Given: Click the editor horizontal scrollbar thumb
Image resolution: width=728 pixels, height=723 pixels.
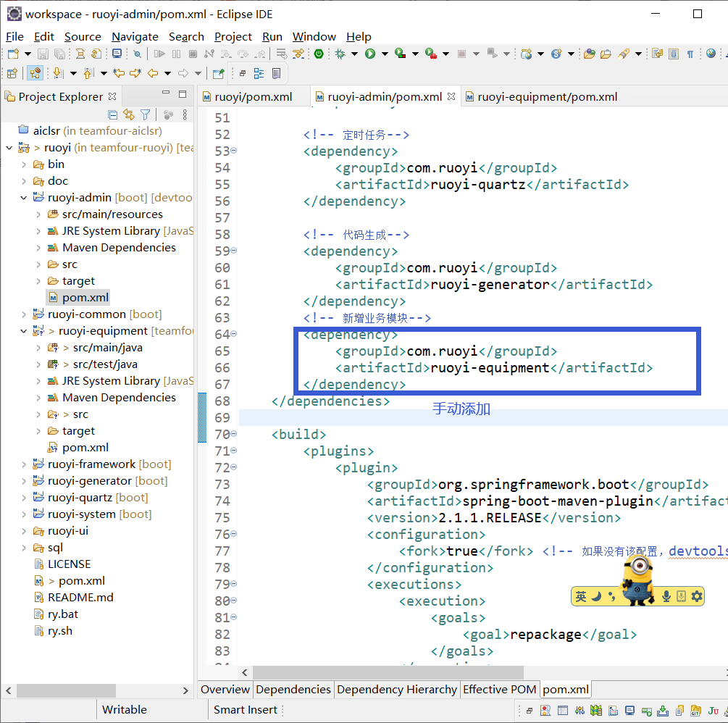Looking at the screenshot, I should tap(388, 672).
